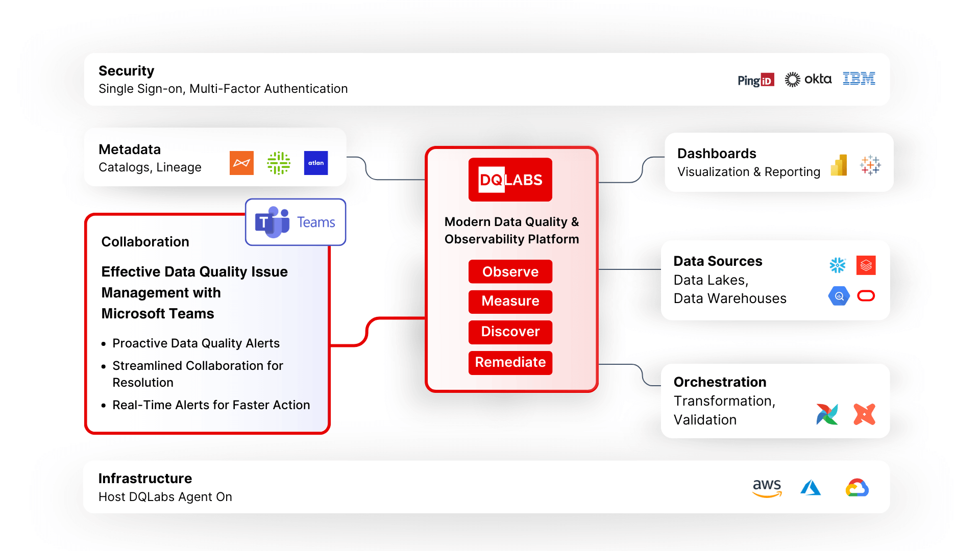Click 'Effective Data Quality Issue' headline

coord(194,272)
